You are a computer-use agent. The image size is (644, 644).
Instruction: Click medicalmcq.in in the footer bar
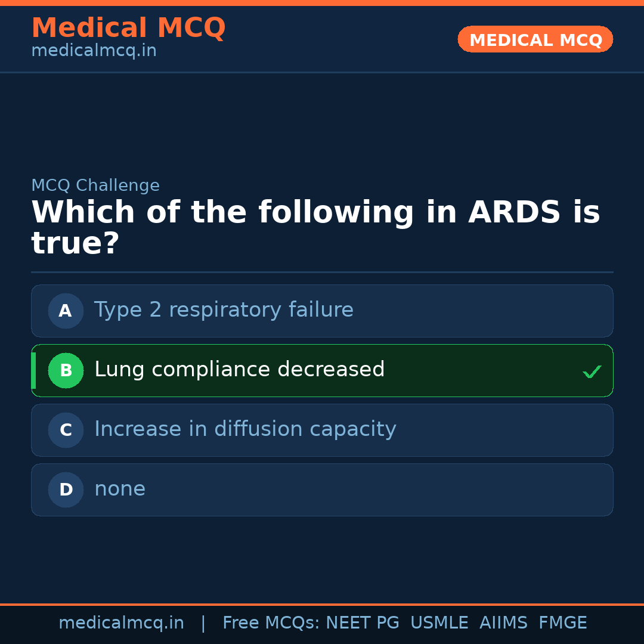pos(121,623)
